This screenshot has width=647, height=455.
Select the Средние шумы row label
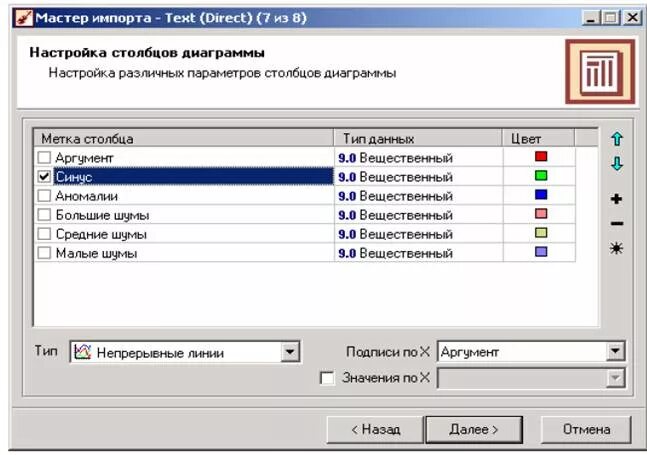(x=101, y=234)
